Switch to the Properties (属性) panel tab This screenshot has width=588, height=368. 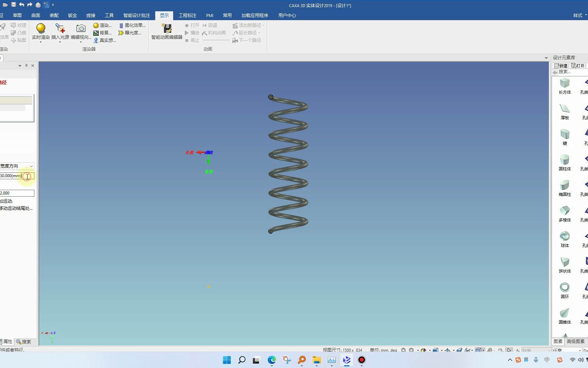coord(6,341)
